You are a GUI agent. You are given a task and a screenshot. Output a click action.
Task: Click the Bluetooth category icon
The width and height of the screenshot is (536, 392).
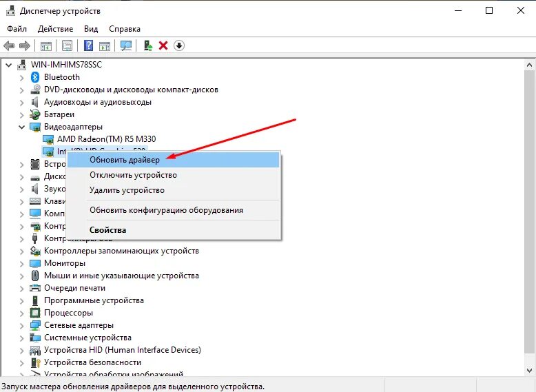[35, 77]
